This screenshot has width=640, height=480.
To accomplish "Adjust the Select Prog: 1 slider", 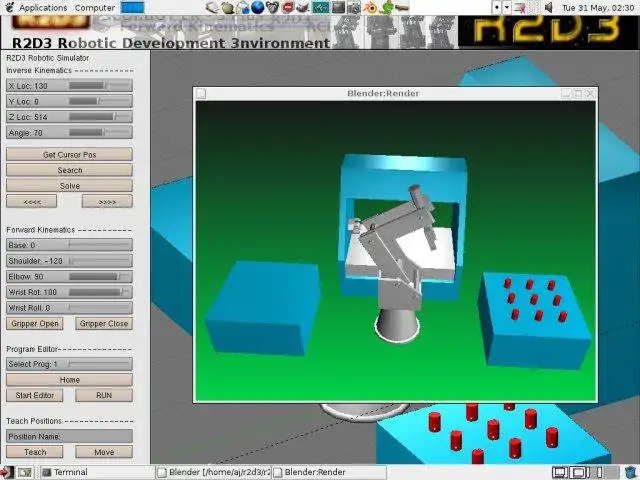I will (x=69, y=364).
